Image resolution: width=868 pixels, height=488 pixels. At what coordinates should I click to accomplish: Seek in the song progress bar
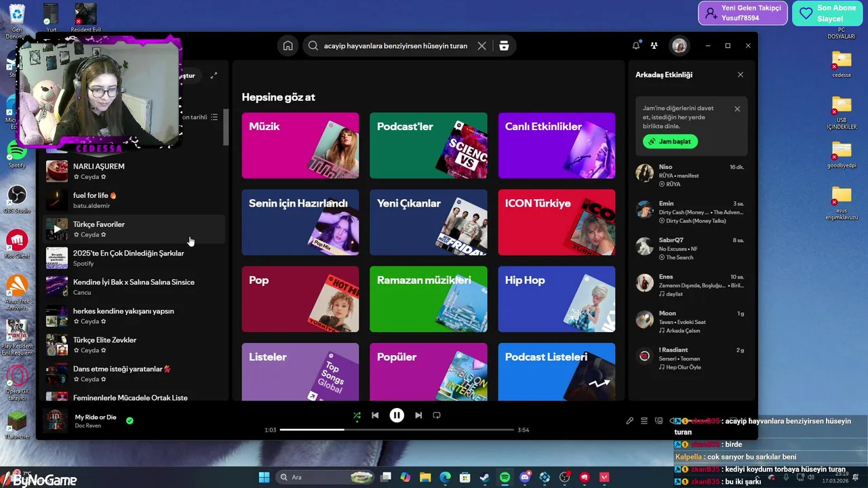397,430
